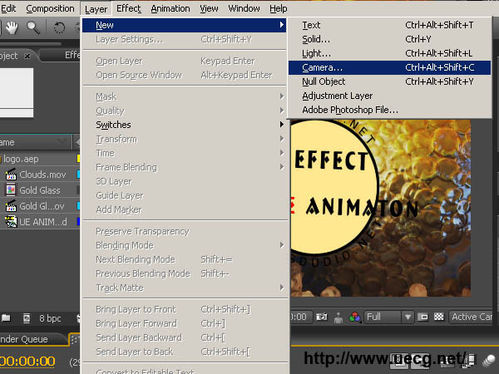Click the region of interest icon
The width and height of the screenshot is (499, 374).
pos(423,317)
